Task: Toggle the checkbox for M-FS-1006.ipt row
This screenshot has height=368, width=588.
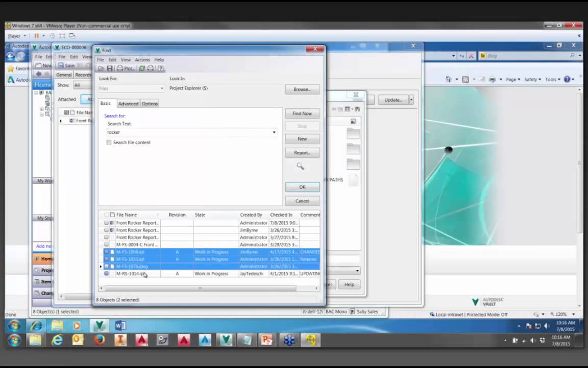Action: click(x=107, y=252)
